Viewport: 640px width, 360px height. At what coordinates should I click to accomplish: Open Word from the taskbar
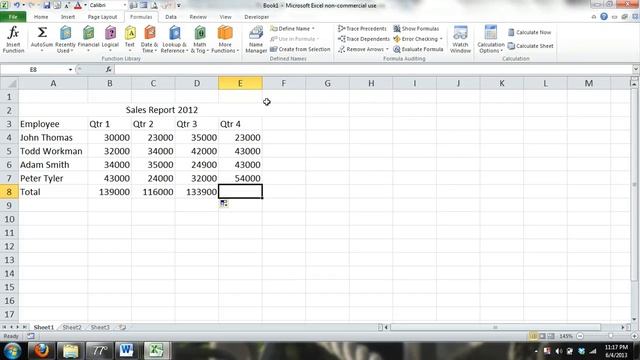(126, 351)
